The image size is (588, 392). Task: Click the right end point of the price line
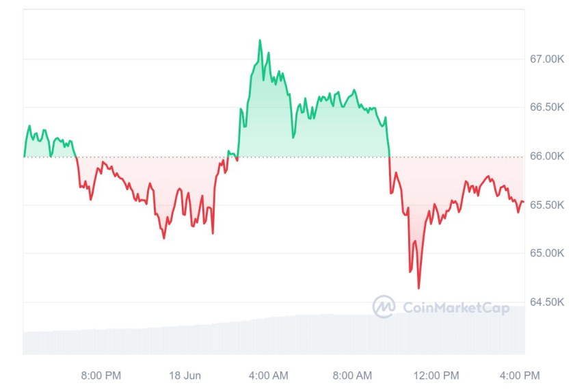click(x=524, y=201)
